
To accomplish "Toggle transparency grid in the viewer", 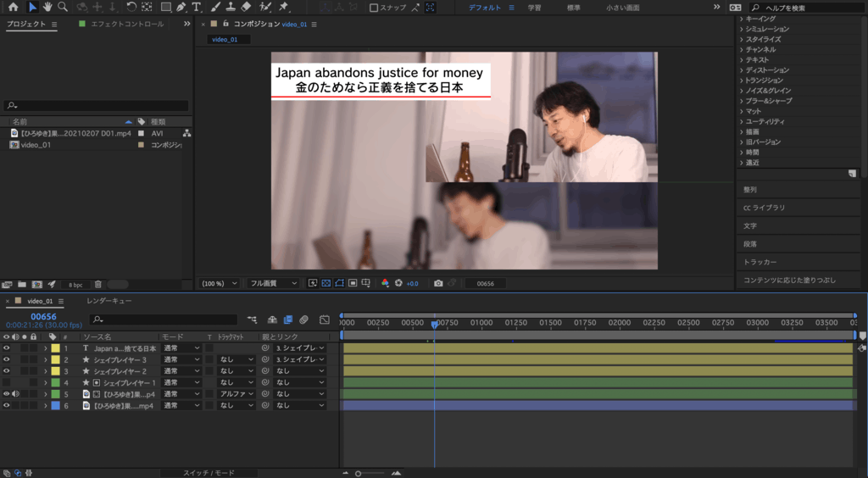I will [326, 283].
